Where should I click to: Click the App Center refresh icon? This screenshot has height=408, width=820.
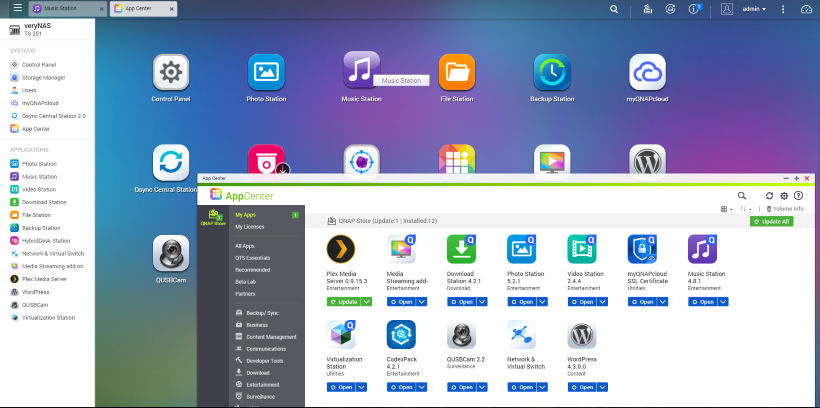769,196
